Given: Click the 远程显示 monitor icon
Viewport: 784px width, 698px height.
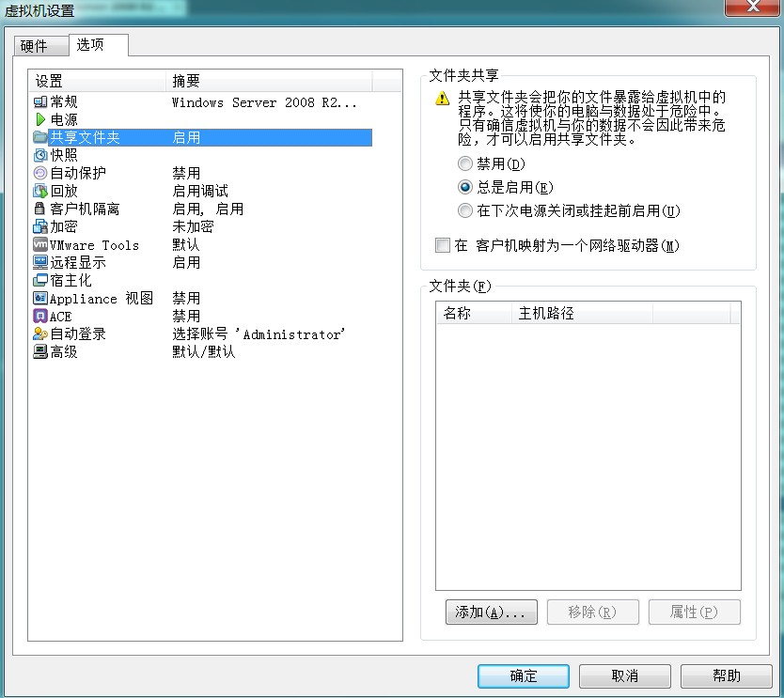Looking at the screenshot, I should coord(40,262).
